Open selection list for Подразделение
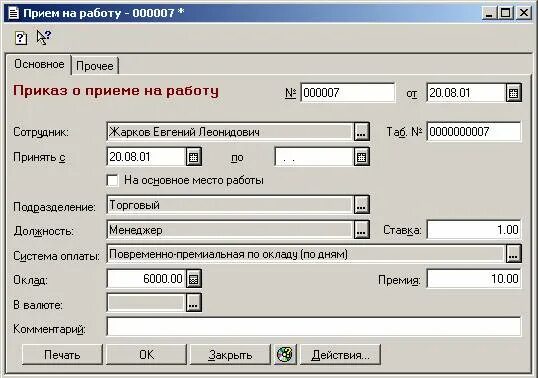538x378 pixels. (x=362, y=205)
